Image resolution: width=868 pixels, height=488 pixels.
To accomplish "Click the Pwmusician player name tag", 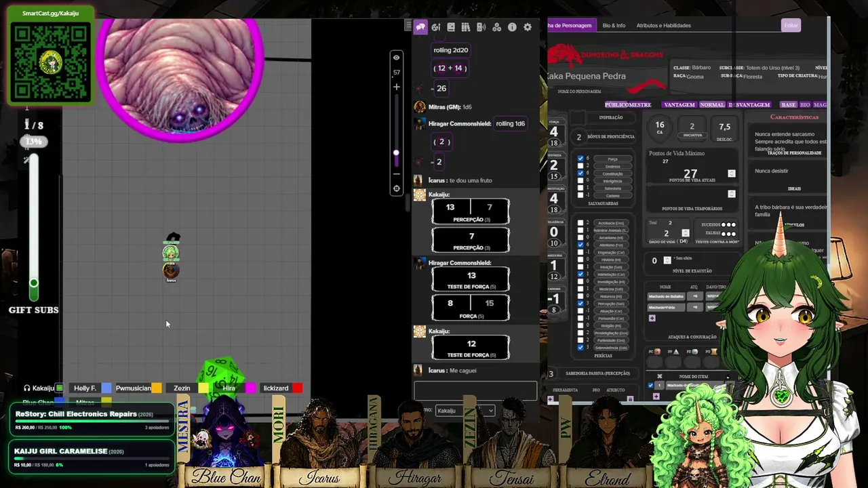I will coord(133,388).
